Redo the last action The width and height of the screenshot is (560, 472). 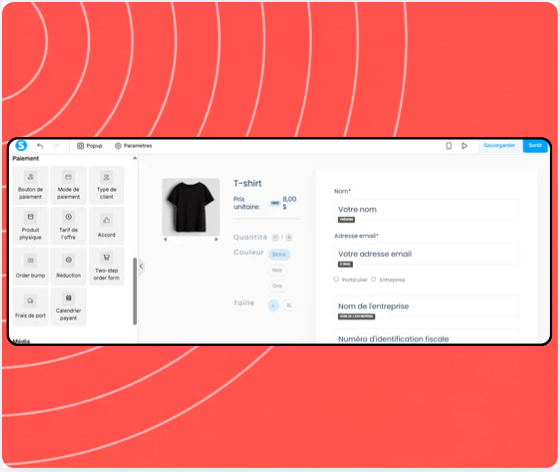point(56,146)
